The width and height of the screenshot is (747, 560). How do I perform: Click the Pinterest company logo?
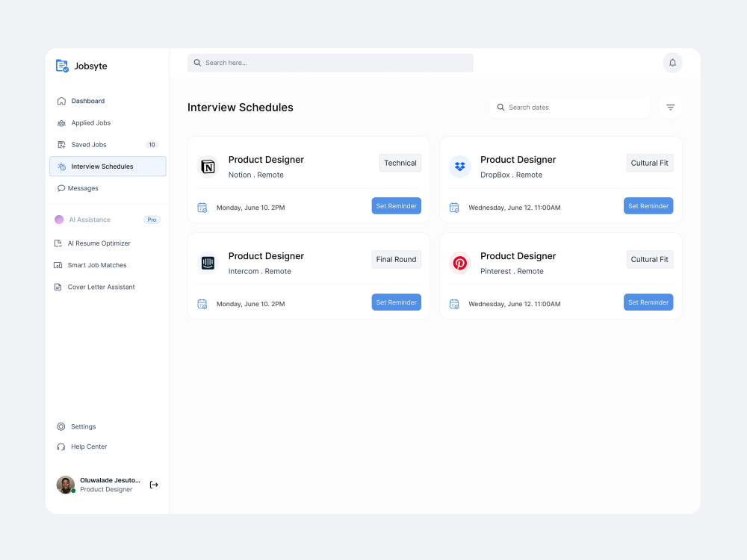tap(459, 263)
